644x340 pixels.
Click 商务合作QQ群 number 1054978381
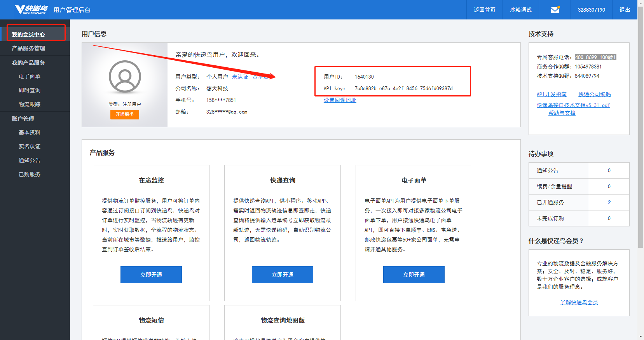pos(588,67)
